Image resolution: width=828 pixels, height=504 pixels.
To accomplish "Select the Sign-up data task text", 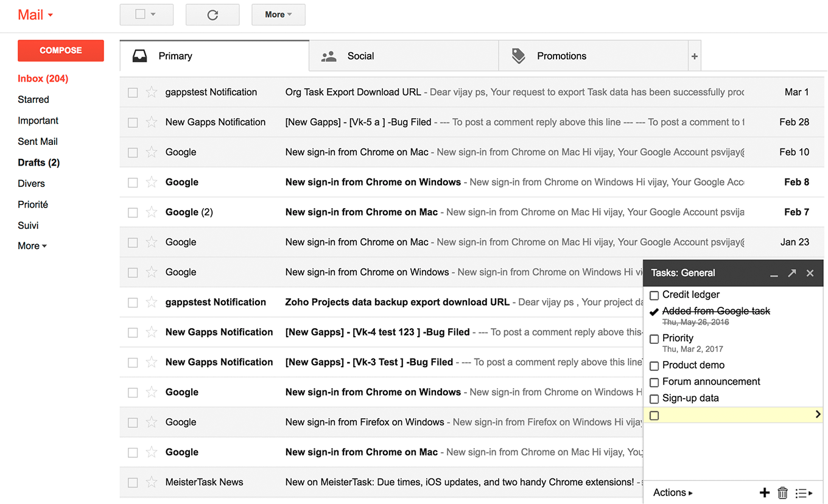I will 690,398.
